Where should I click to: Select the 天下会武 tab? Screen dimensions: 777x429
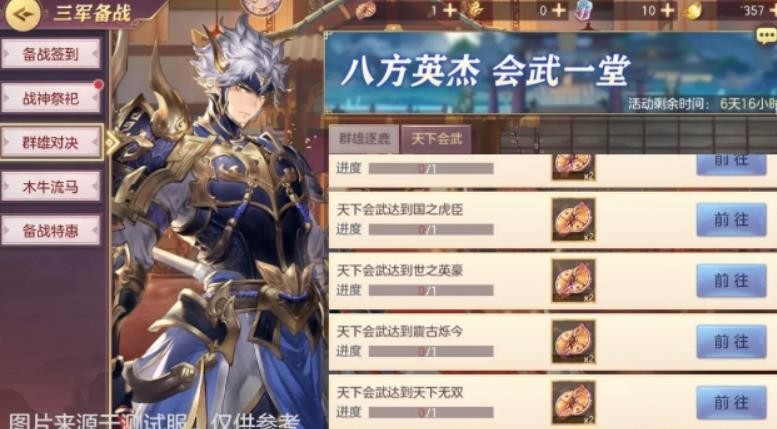point(436,139)
